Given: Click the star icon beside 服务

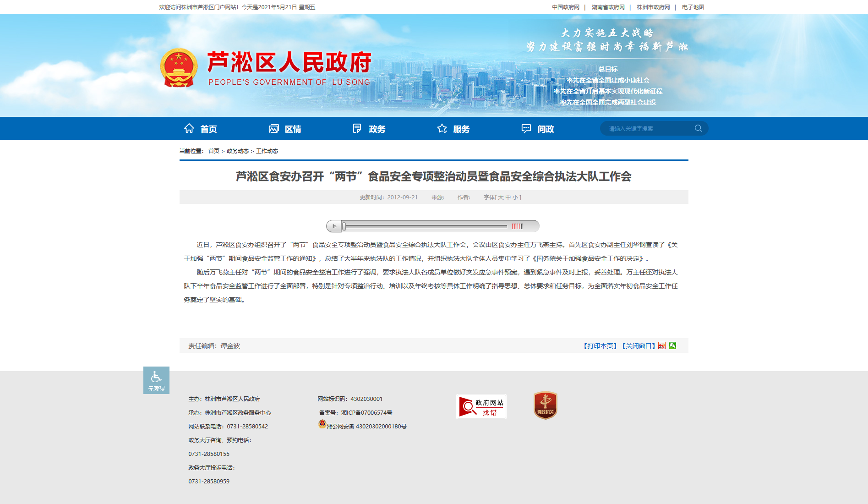Looking at the screenshot, I should 442,128.
